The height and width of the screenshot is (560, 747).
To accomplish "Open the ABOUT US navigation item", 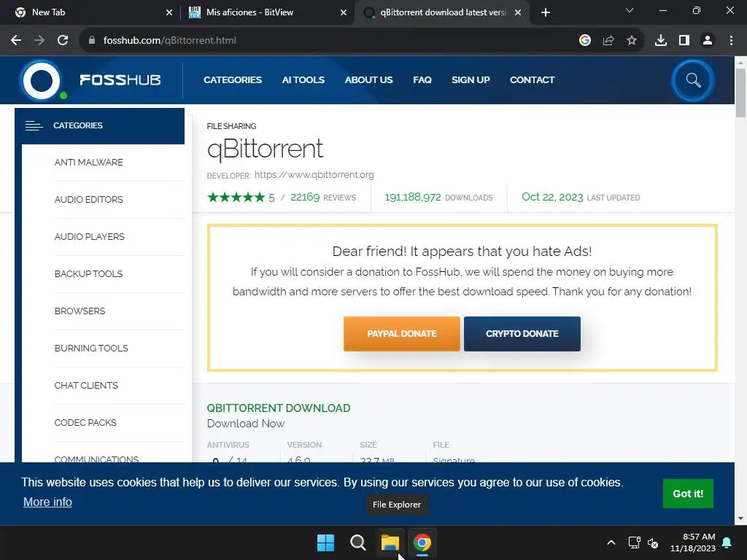I will point(368,80).
